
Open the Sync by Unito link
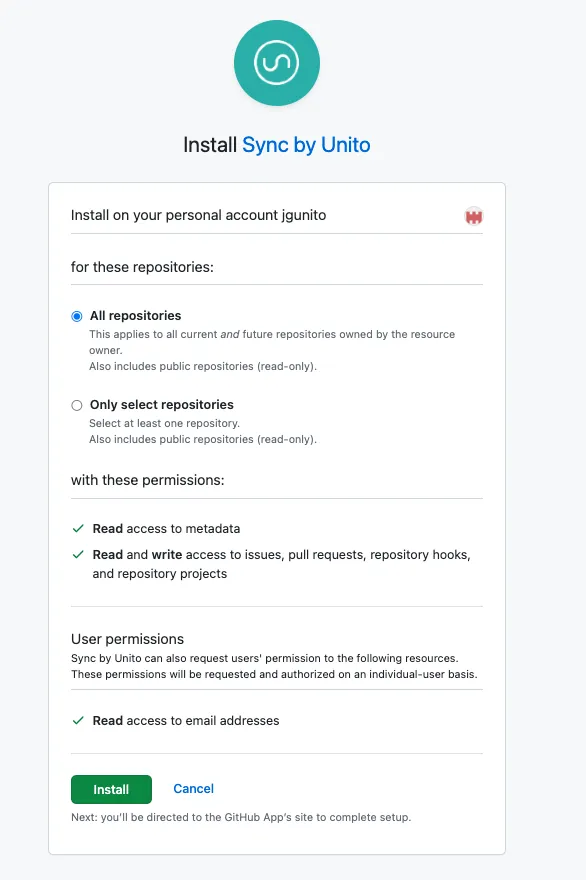click(306, 145)
